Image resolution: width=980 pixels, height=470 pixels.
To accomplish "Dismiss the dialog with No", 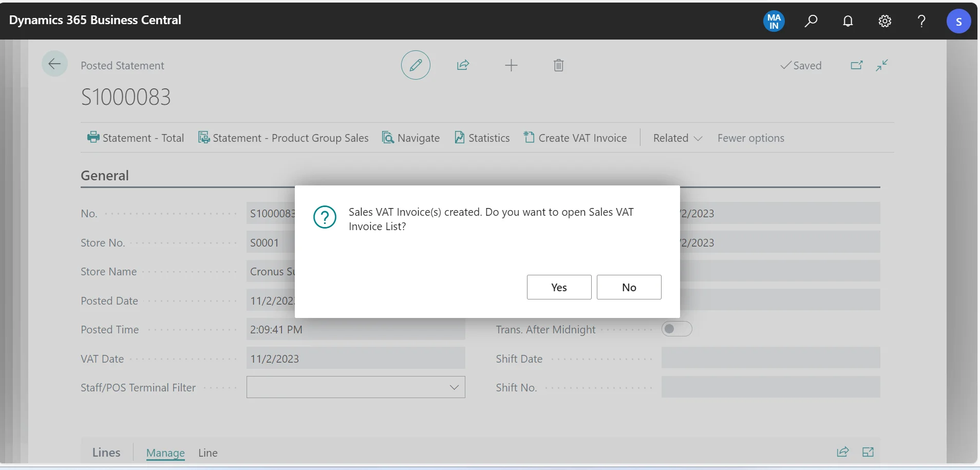I will (x=629, y=287).
